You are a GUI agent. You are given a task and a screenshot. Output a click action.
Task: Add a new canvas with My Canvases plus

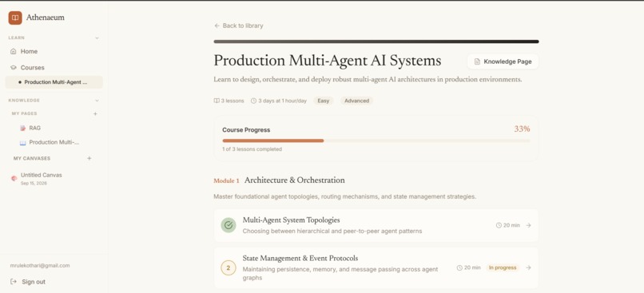tap(89, 158)
